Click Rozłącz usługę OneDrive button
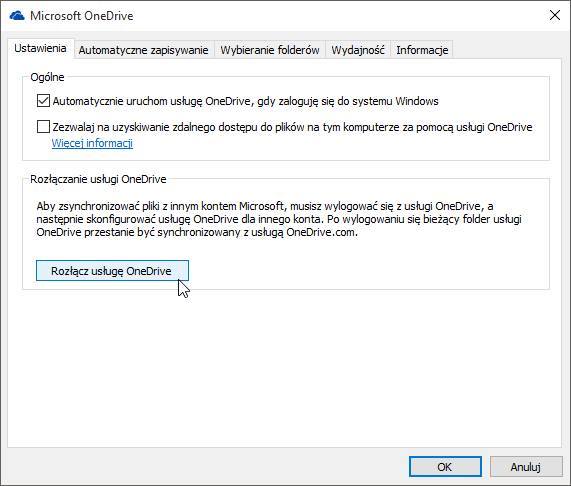Image resolution: width=571 pixels, height=486 pixels. click(x=112, y=271)
